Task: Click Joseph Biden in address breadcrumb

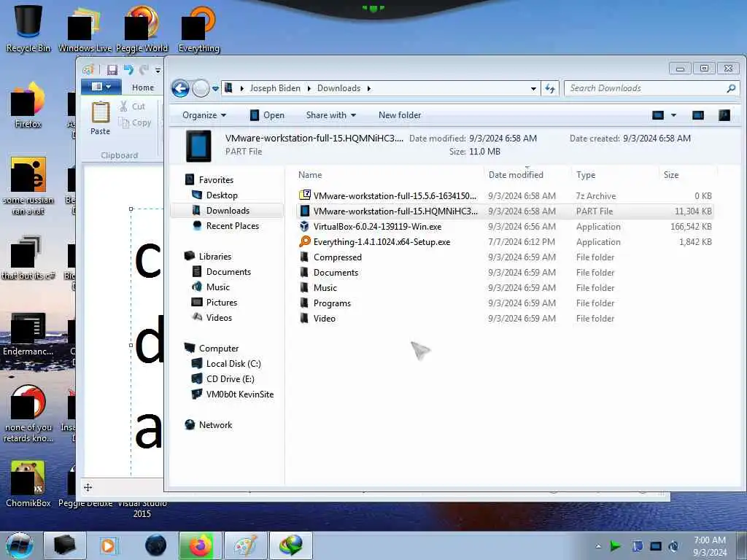Action: tap(275, 88)
